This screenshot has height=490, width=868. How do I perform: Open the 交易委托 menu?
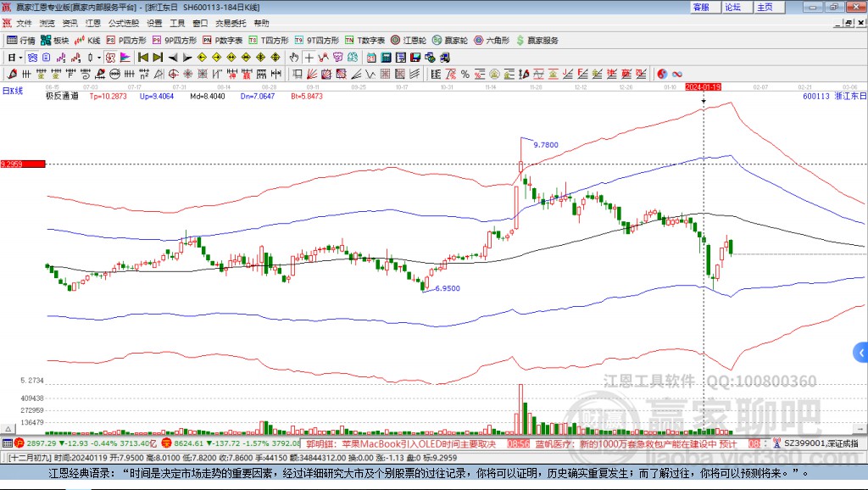pos(231,23)
